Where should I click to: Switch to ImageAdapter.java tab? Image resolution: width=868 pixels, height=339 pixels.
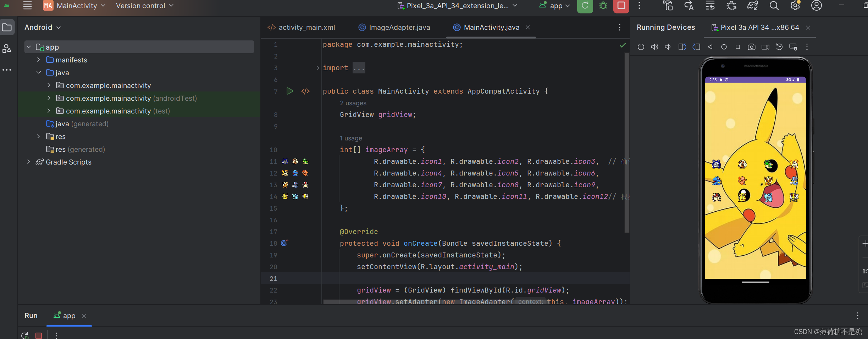(394, 27)
